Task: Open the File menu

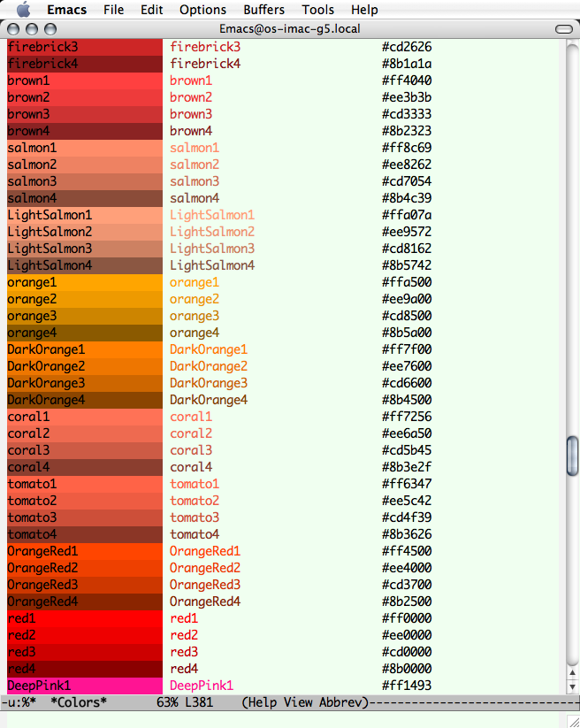Action: (114, 10)
